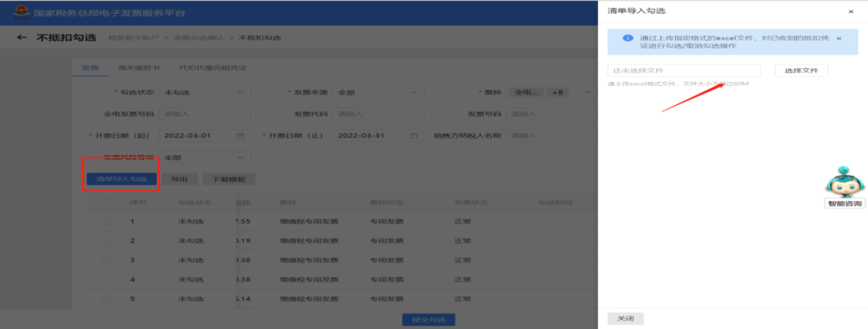Click 正常 status in row 3
The height and width of the screenshot is (329, 868).
463,261
